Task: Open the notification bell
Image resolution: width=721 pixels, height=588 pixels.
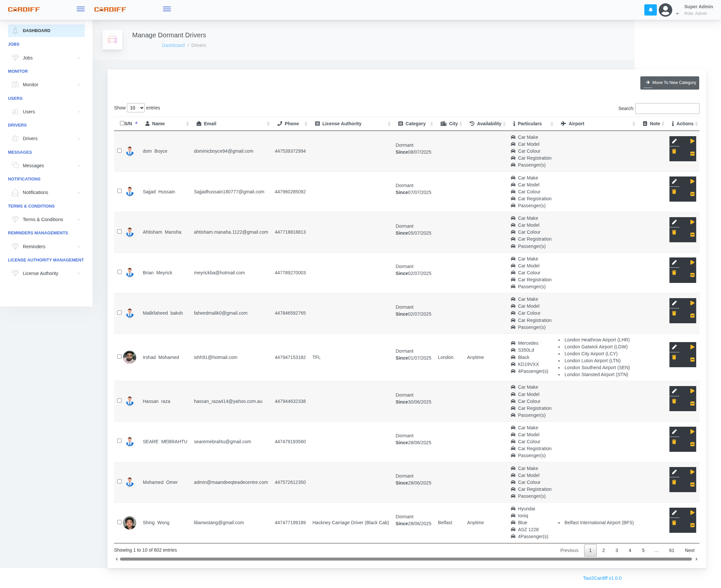Action: pos(650,10)
